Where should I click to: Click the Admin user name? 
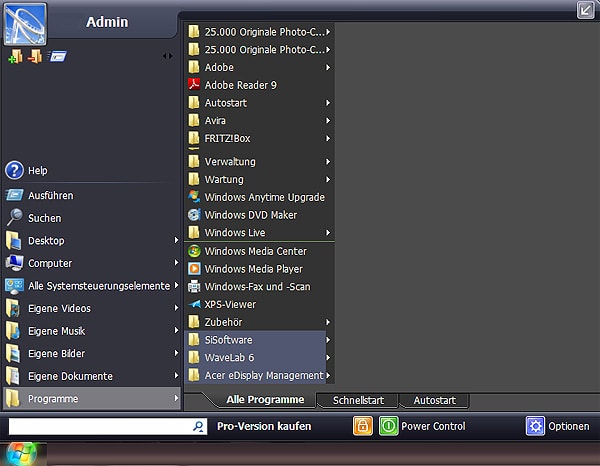(x=107, y=22)
